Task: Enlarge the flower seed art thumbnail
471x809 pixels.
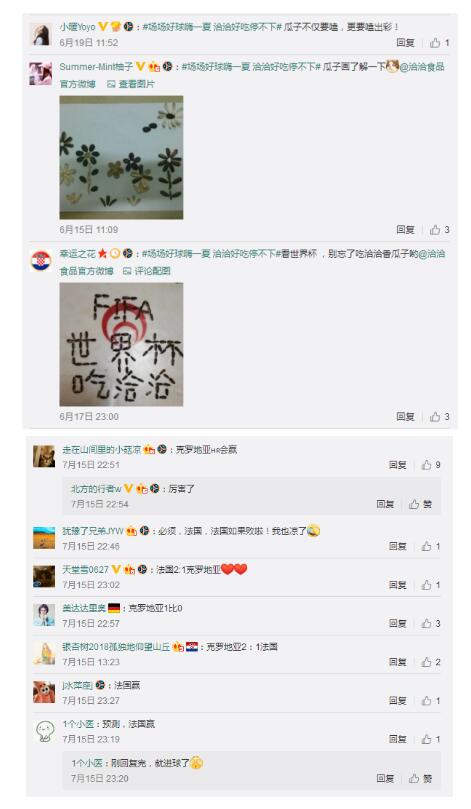Action: coord(121,157)
